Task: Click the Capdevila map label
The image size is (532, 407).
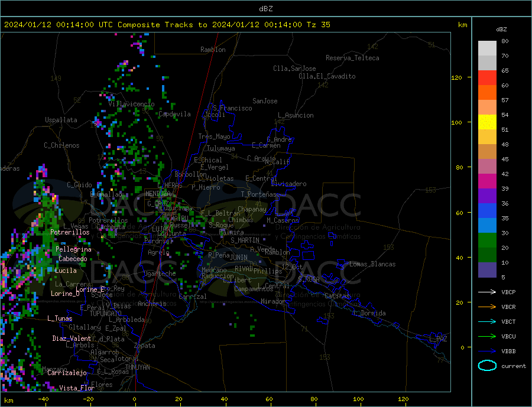Action: click(x=174, y=114)
